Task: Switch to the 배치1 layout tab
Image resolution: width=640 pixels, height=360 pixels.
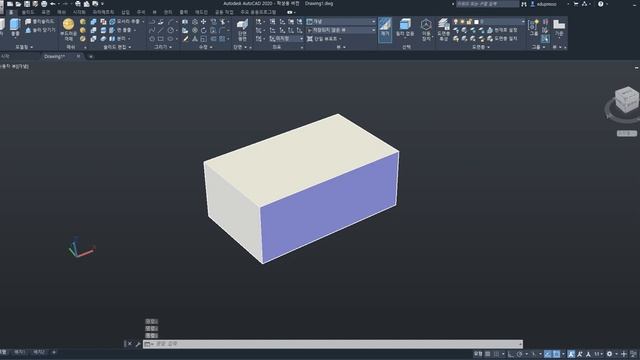Action: pos(19,352)
